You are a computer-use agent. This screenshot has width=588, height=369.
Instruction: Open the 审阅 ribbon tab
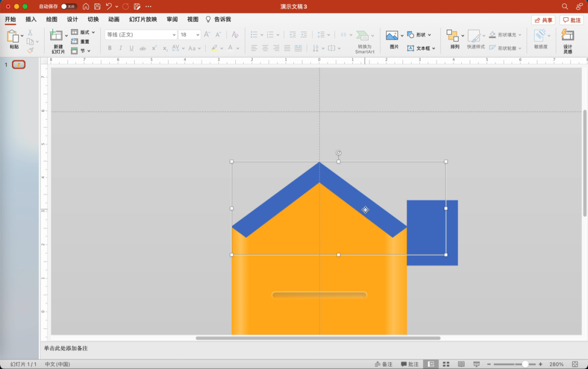coord(172,20)
